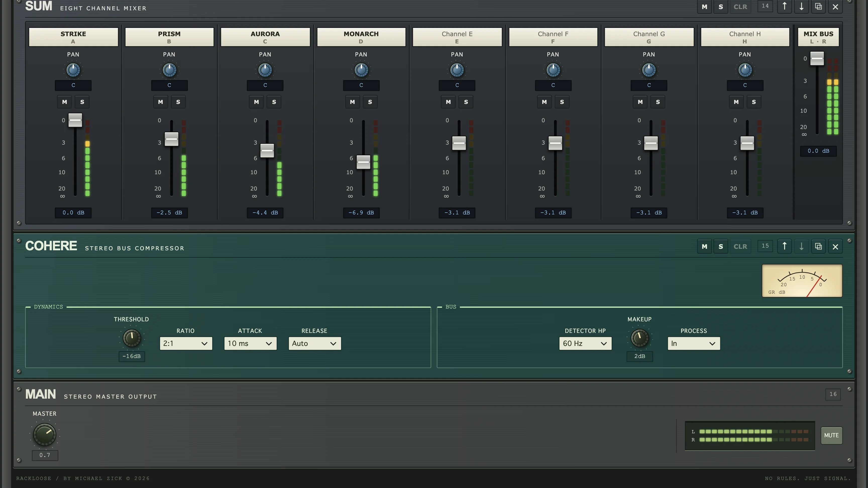Open the Release dropdown set to Auto

click(x=315, y=343)
